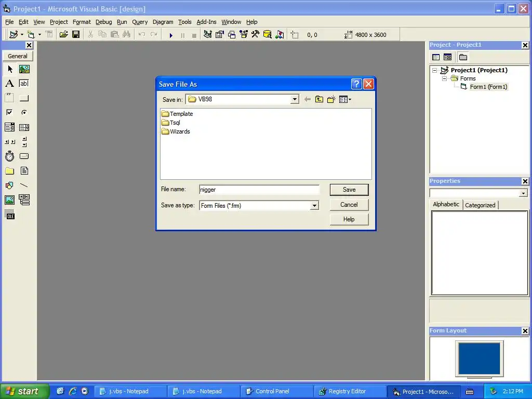Collapse the Forms folder node
This screenshot has width=532, height=399.
[x=445, y=78]
